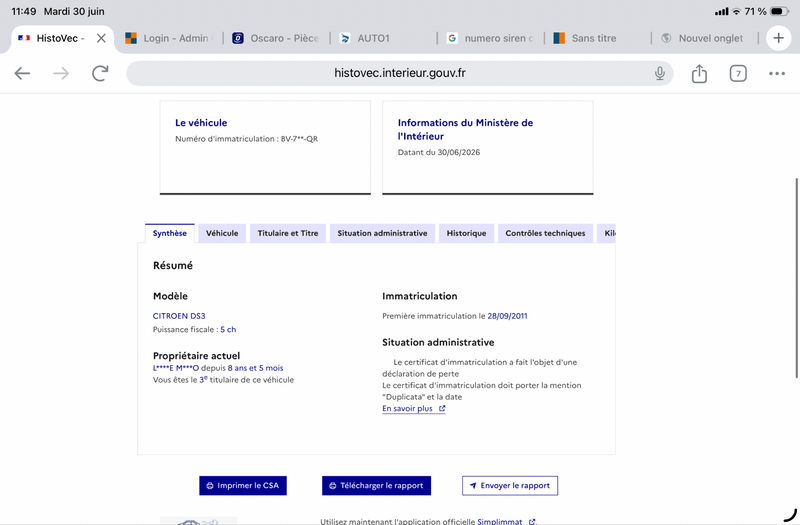Reload the page with refresh icon
Screen dimensions: 800x525
coord(100,73)
